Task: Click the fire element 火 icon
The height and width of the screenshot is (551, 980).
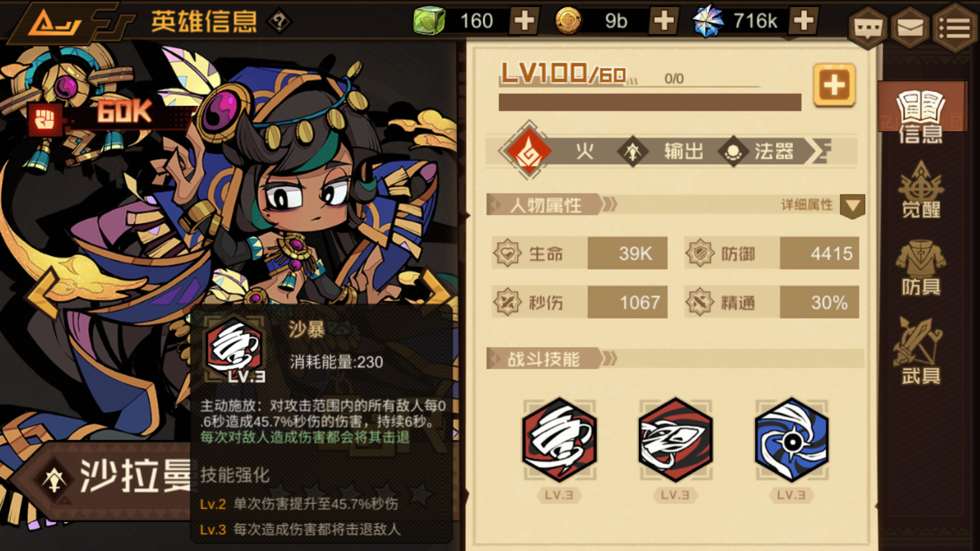Action: 529,151
